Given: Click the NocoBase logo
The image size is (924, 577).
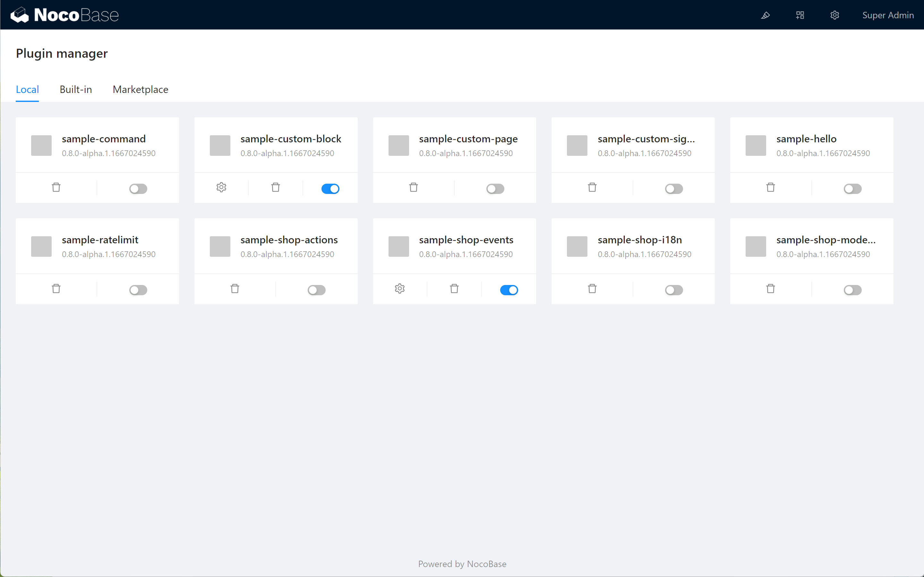Looking at the screenshot, I should click(x=64, y=15).
